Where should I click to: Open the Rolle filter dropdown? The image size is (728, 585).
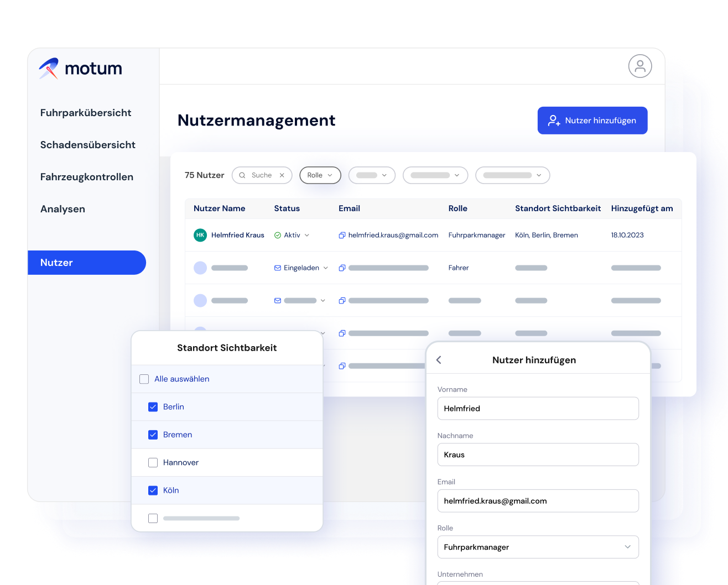tap(320, 175)
